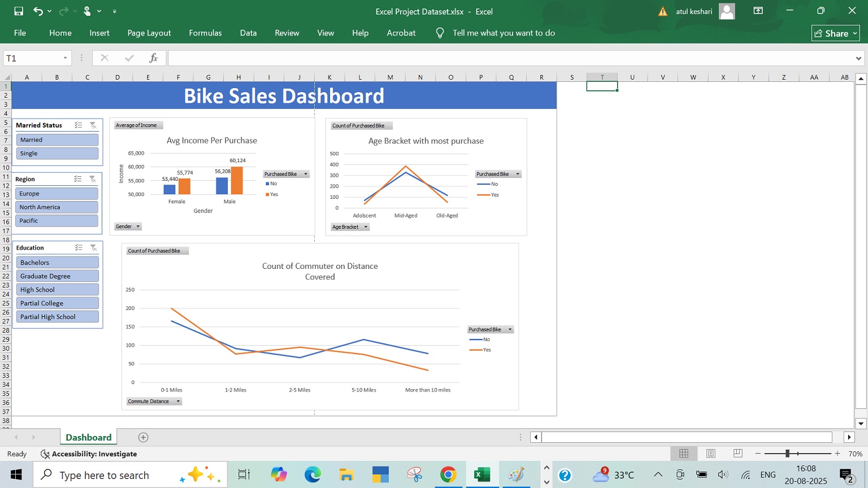The width and height of the screenshot is (868, 488).
Task: Open the Page Layout tab
Action: click(x=149, y=33)
